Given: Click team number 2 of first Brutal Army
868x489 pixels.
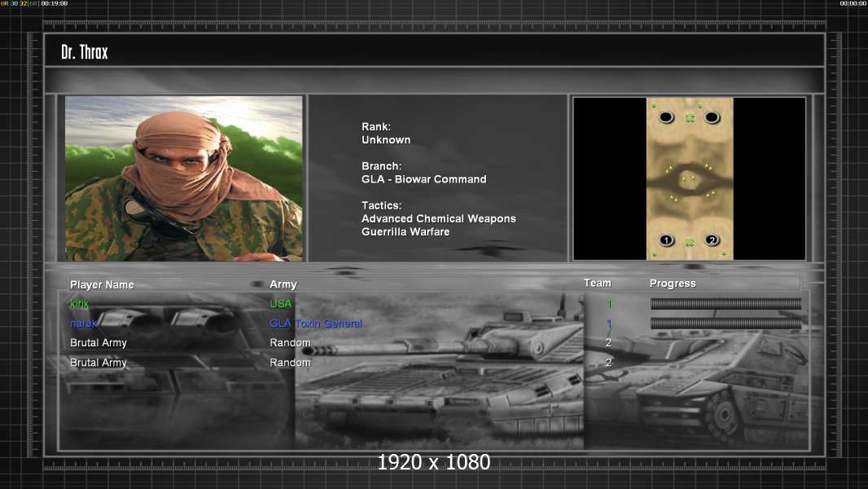Looking at the screenshot, I should coord(609,343).
